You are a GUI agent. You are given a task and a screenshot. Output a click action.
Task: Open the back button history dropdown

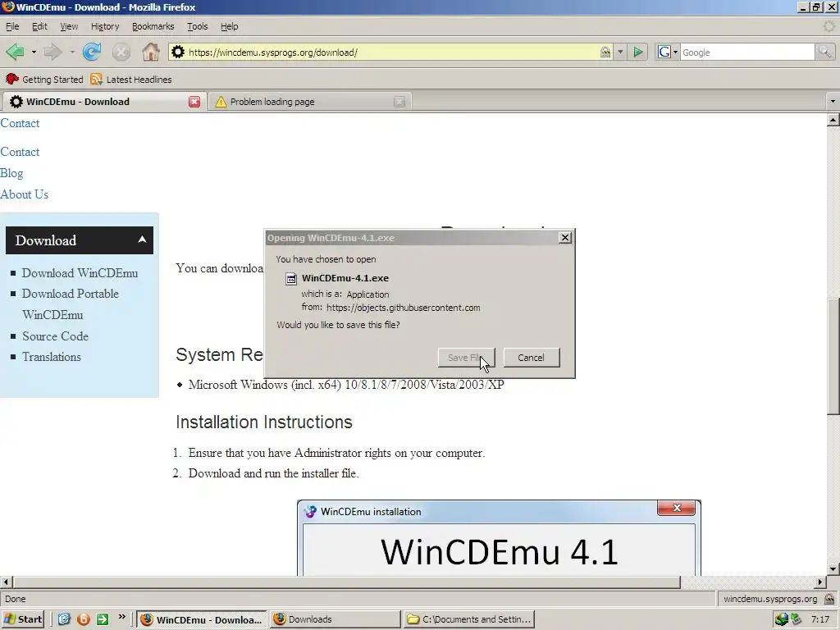(x=34, y=52)
